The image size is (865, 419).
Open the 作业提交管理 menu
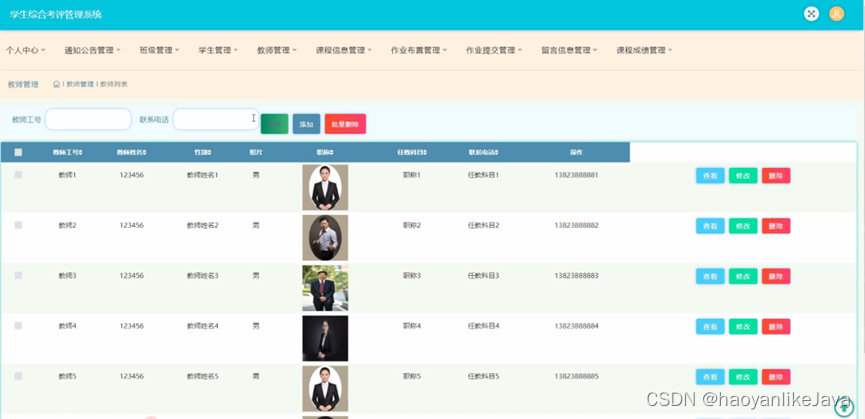pos(494,50)
